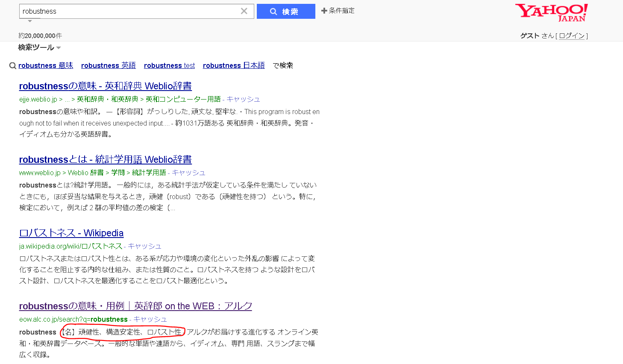Clear the search box with the X icon
The height and width of the screenshot is (364, 623).
click(244, 11)
